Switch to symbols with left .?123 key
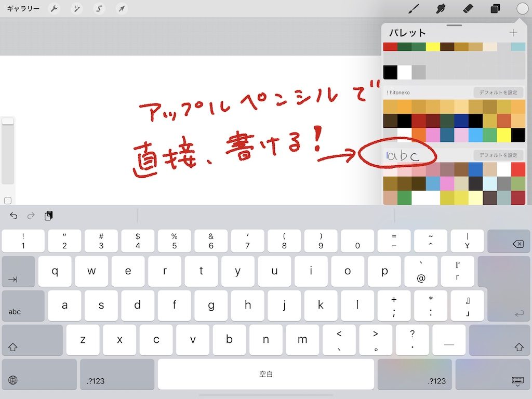This screenshot has height=399, width=532. (117, 374)
